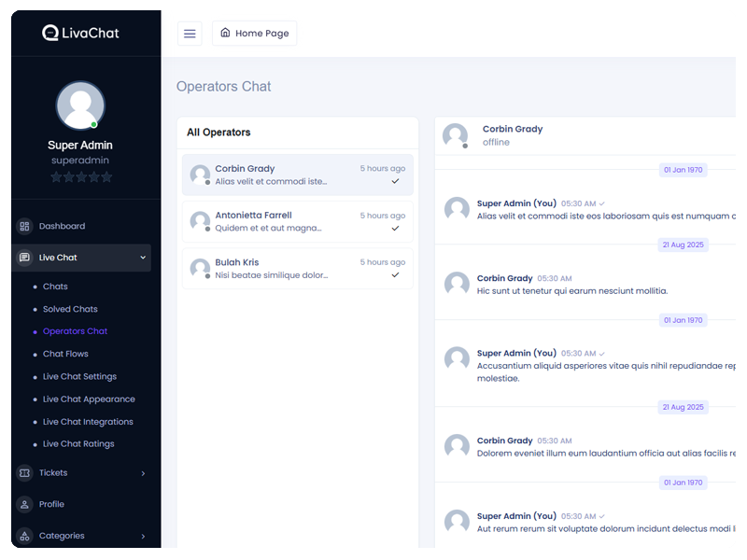The image size is (747, 560).
Task: Expand the Tickets submenu arrow
Action: (x=143, y=473)
